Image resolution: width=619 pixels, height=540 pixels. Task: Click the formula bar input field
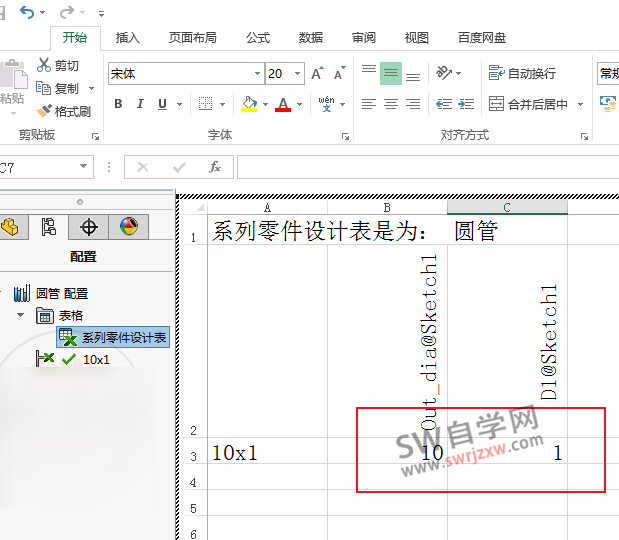(x=428, y=167)
